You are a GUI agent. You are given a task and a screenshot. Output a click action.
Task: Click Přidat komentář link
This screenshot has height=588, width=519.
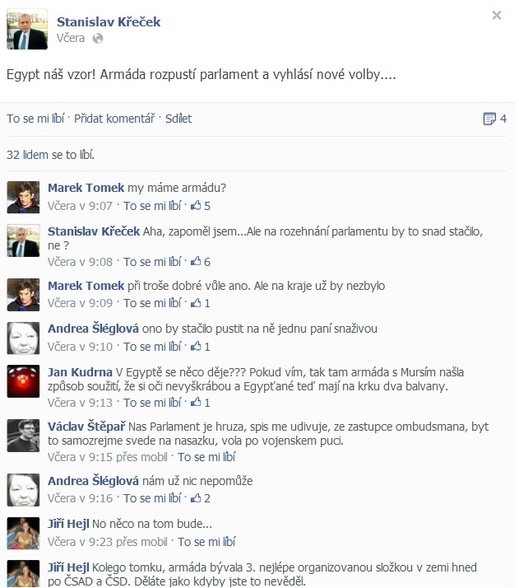[114, 118]
